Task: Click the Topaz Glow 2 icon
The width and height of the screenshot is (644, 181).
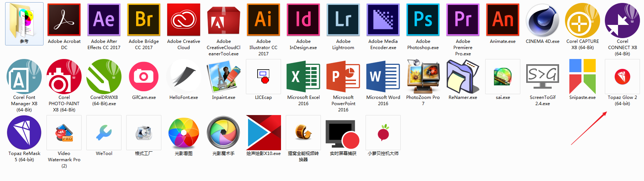Action: (622, 77)
